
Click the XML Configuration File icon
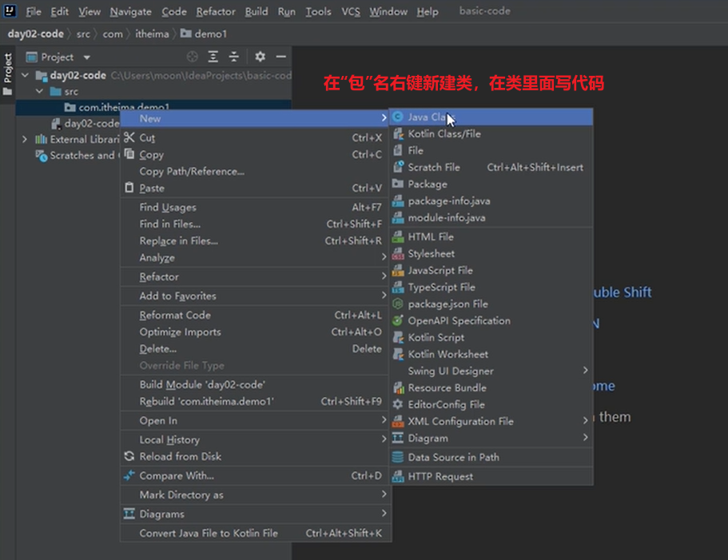coord(398,421)
